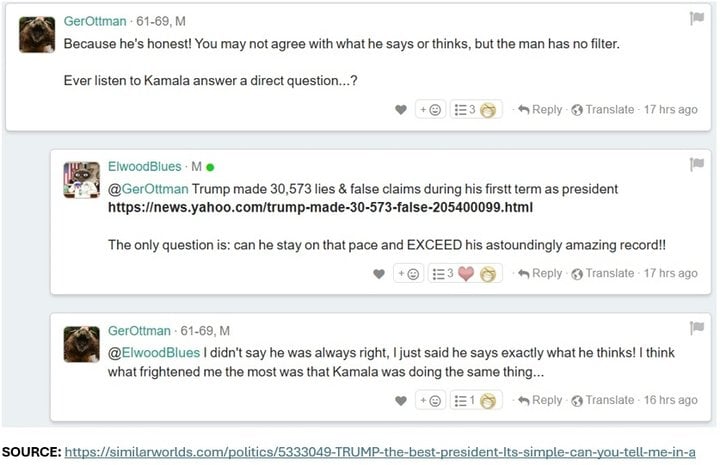
Task: Click the @ElwoodBlues mention in last reply
Action: (x=154, y=353)
